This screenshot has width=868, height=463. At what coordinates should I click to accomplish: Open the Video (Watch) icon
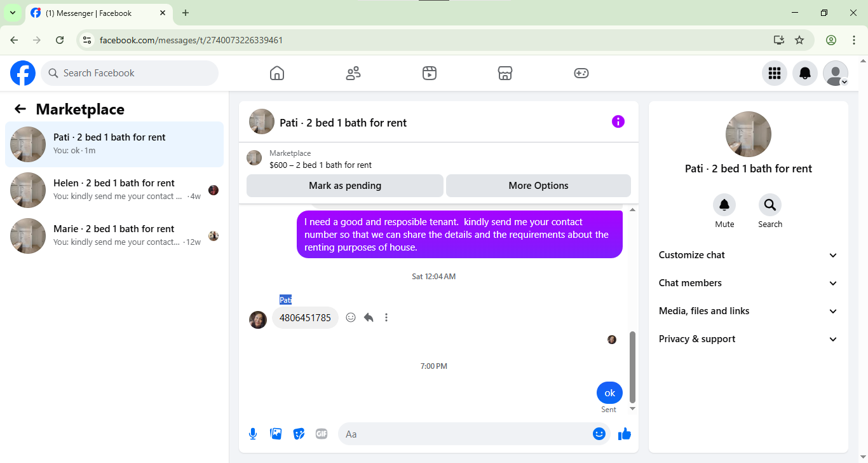tap(430, 73)
